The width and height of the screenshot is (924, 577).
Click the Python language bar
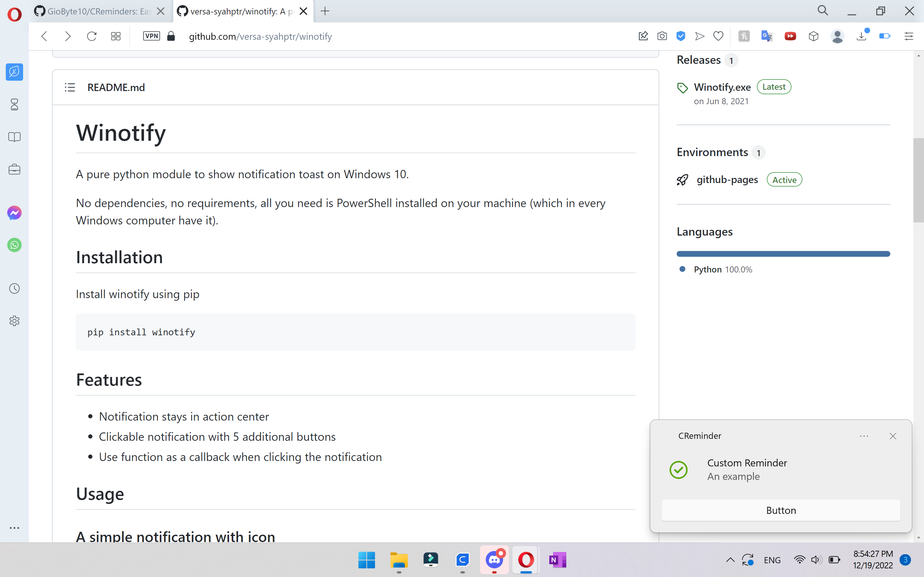tap(783, 254)
